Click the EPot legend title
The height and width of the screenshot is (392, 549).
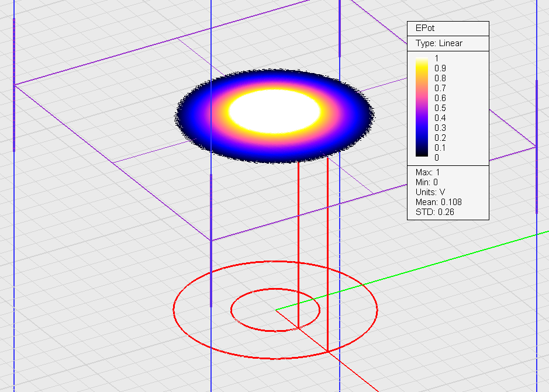(425, 28)
